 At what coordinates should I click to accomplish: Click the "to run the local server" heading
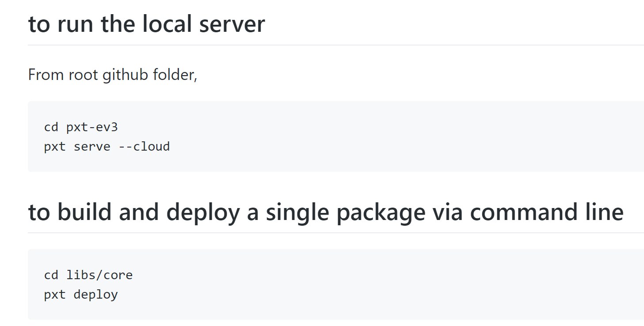coord(146,24)
